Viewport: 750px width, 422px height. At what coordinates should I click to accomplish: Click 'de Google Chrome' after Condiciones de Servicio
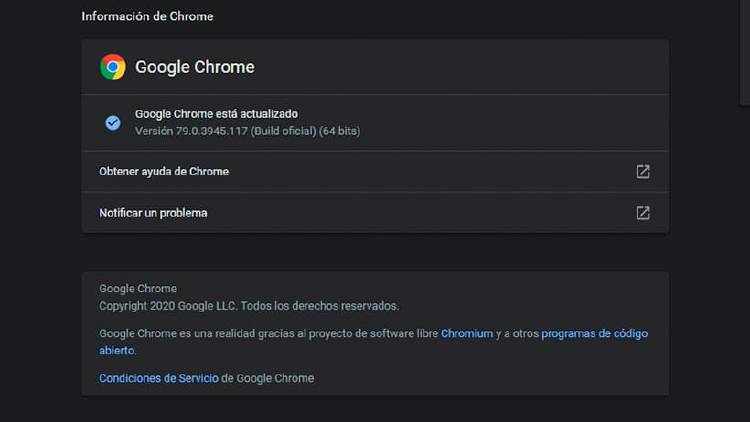267,378
